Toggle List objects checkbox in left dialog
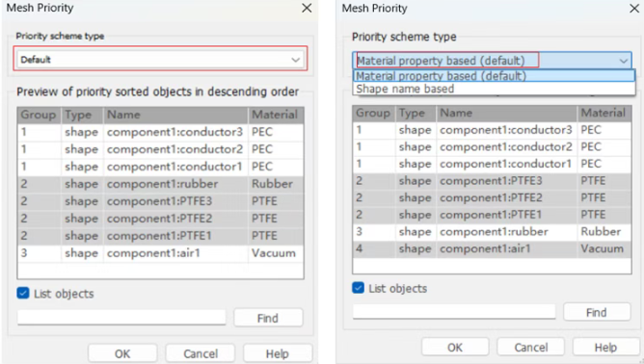This screenshot has height=364, width=644. click(23, 294)
